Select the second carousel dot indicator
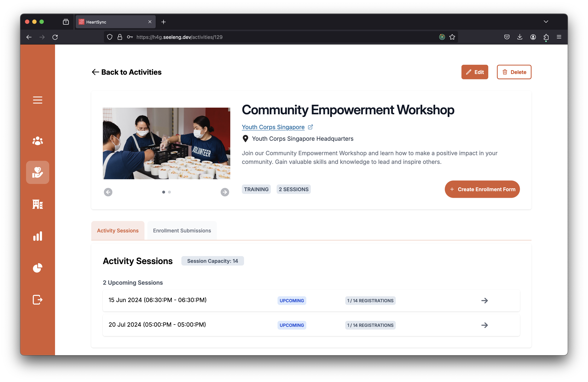 tap(169, 192)
